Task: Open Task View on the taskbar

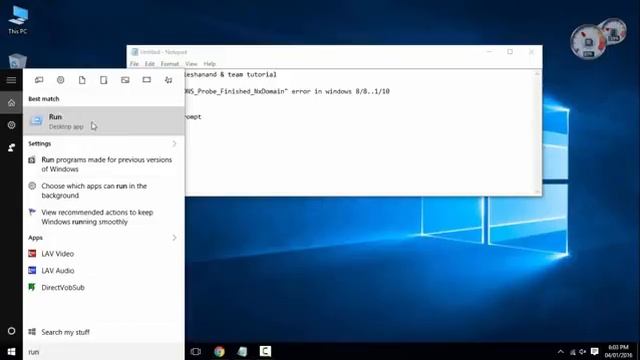Action: (196, 351)
